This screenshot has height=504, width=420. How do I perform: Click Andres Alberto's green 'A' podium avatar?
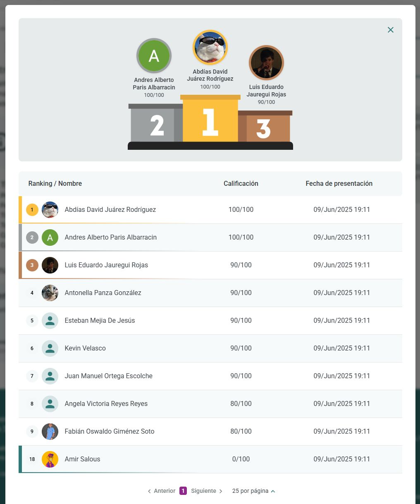154,55
